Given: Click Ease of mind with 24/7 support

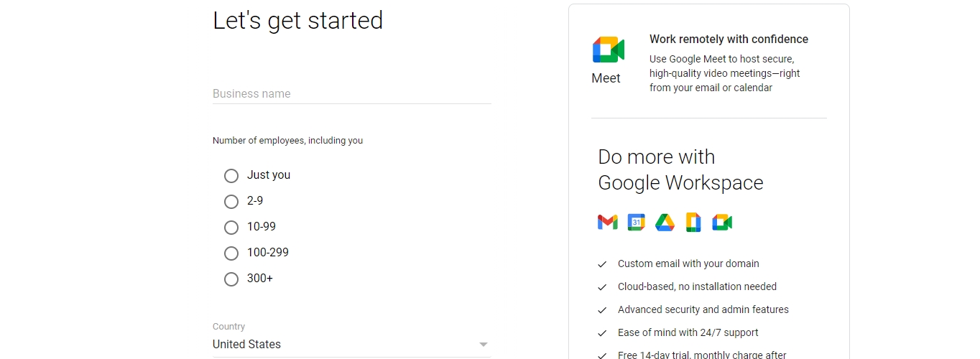Looking at the screenshot, I should (x=688, y=332).
